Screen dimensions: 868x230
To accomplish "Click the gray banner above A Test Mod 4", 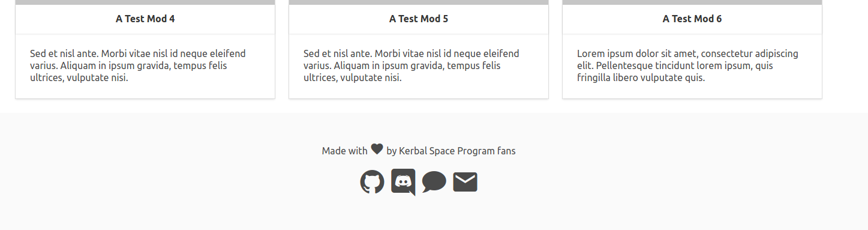I will pos(145,2).
